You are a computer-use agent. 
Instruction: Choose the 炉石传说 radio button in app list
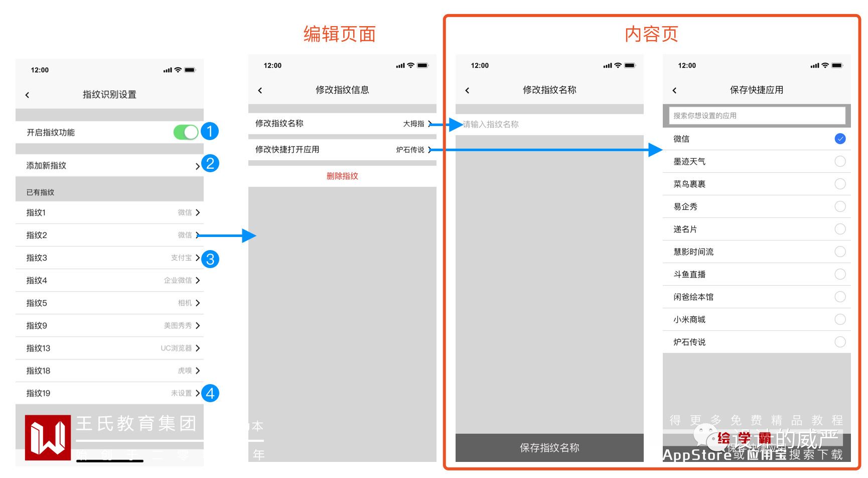point(840,342)
